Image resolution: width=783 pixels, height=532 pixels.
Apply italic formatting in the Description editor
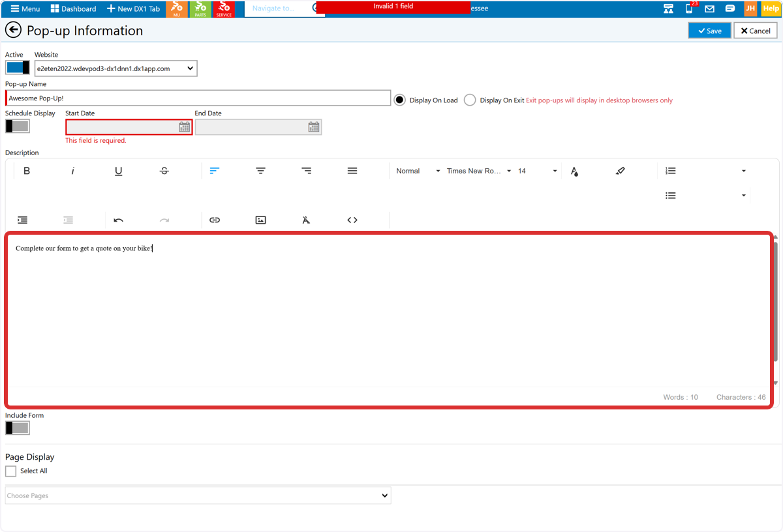[72, 171]
